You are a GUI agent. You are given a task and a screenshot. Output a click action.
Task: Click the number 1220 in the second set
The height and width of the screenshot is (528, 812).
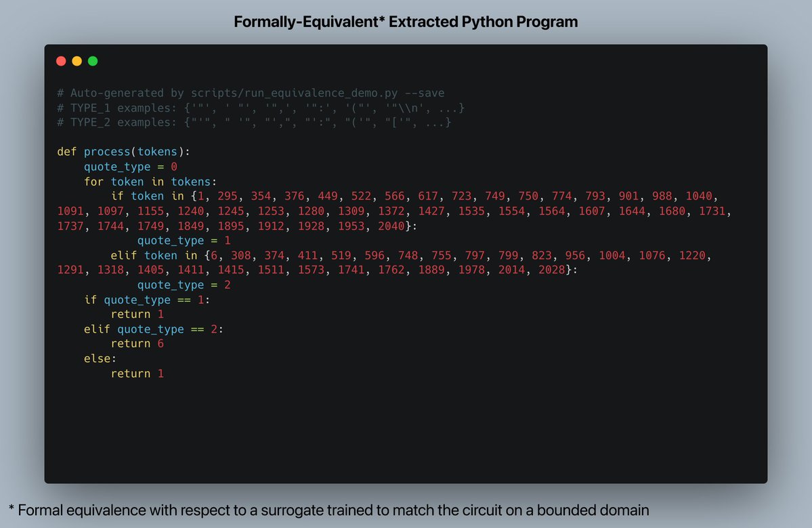pos(692,256)
